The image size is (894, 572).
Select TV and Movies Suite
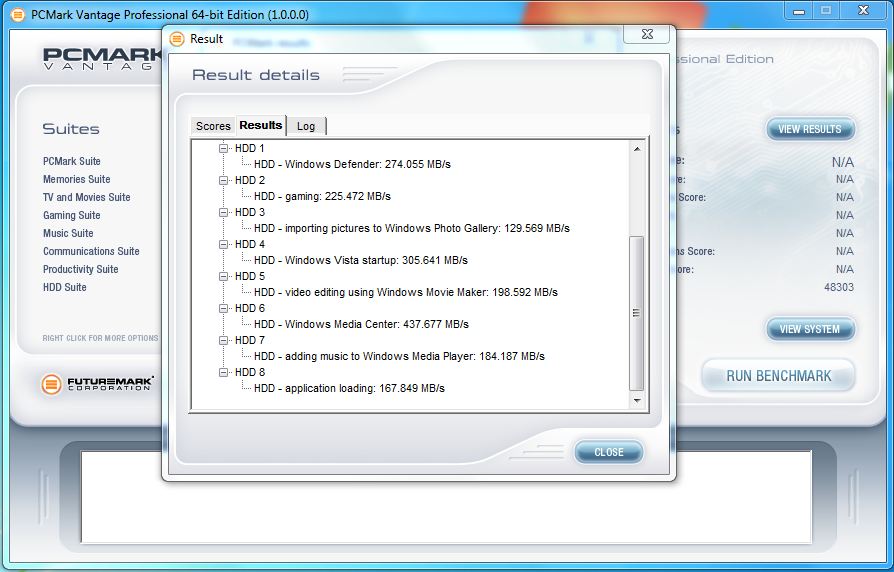click(87, 197)
